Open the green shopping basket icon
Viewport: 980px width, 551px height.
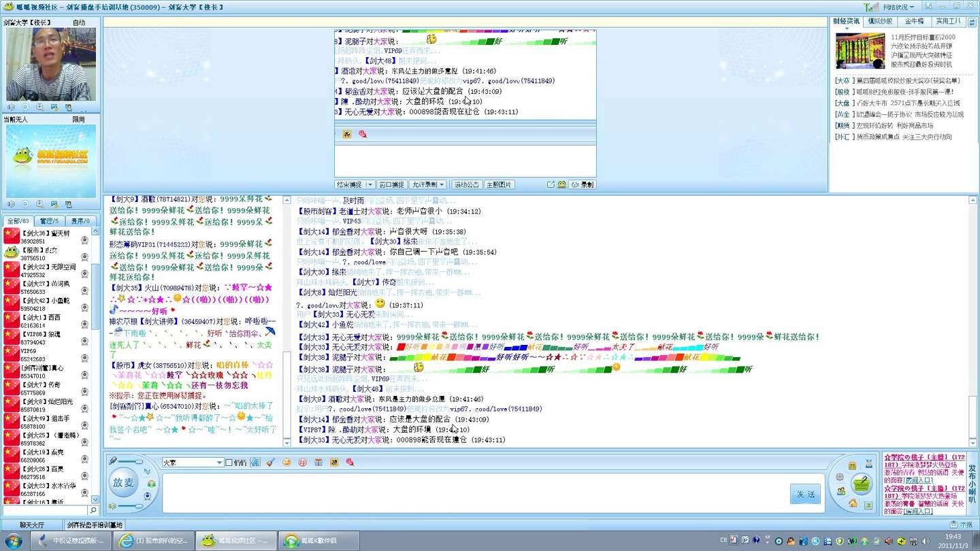click(x=862, y=484)
